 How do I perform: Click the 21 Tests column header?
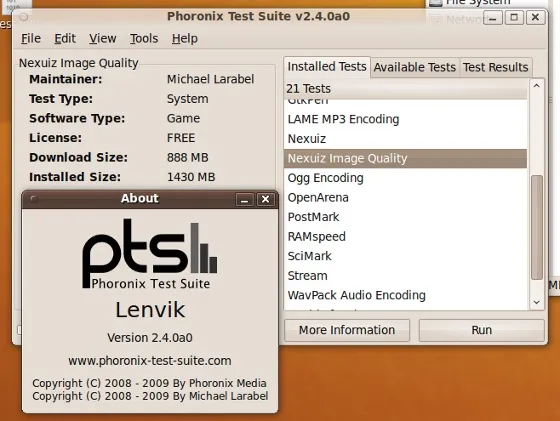405,89
